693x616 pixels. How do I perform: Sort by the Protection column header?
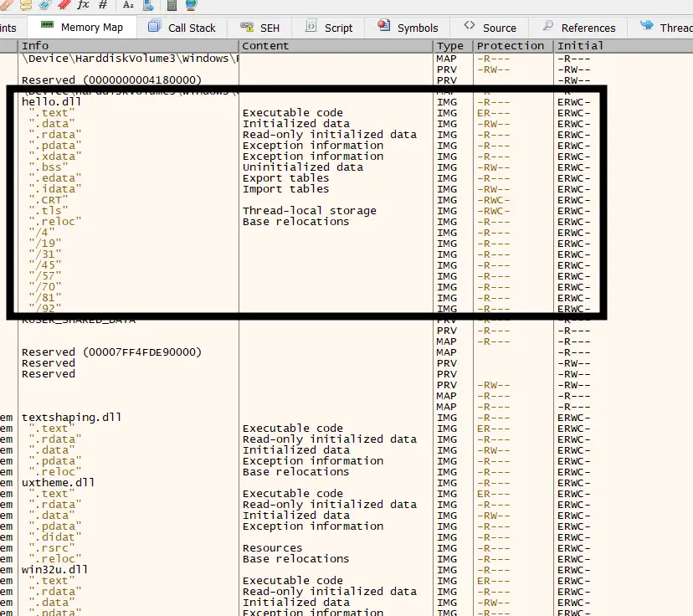pos(511,46)
